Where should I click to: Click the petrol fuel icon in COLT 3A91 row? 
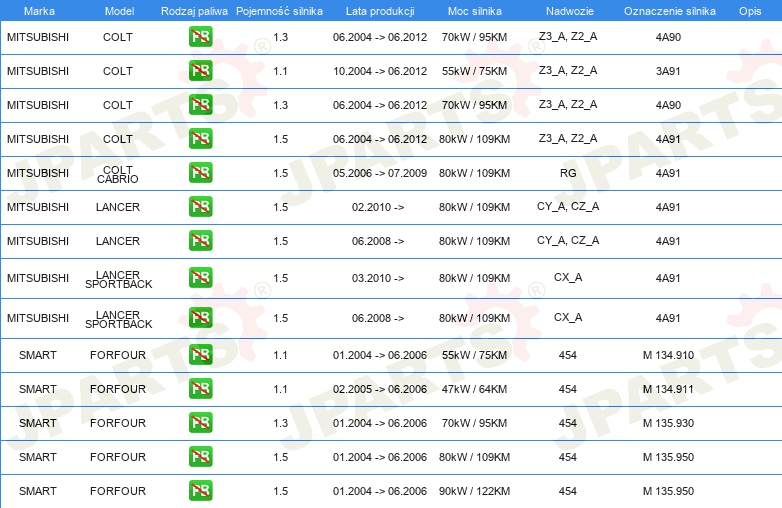coord(200,71)
